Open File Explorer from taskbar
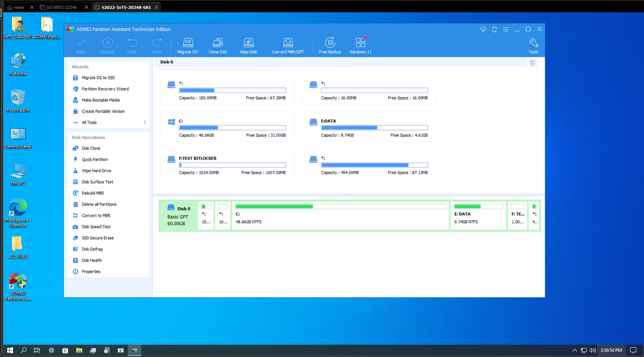The width and height of the screenshot is (644, 357). (x=79, y=350)
